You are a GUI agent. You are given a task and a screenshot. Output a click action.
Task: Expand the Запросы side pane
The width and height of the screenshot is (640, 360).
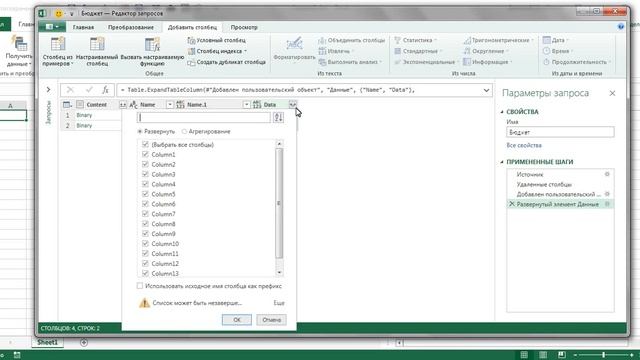click(x=48, y=89)
